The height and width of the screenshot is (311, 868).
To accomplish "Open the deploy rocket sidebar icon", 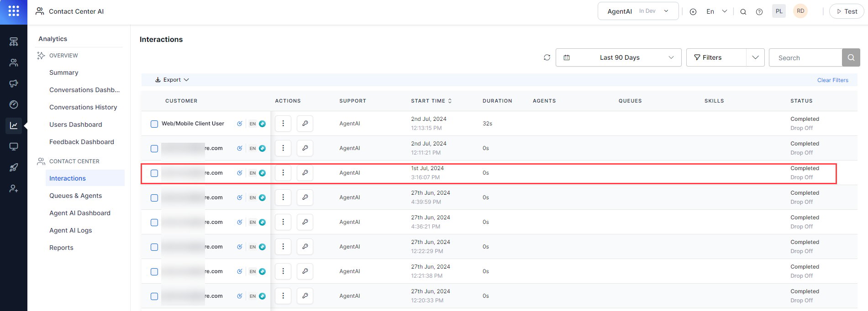I will pyautogui.click(x=14, y=168).
